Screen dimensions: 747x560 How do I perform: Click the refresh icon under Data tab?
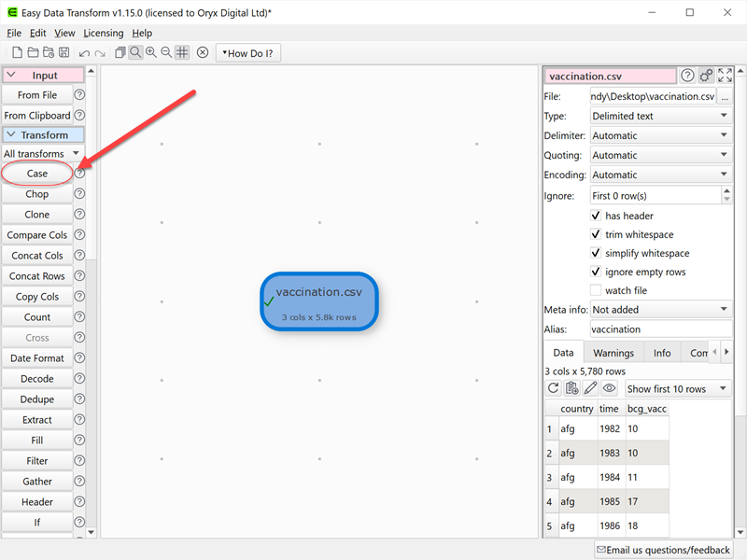(554, 388)
